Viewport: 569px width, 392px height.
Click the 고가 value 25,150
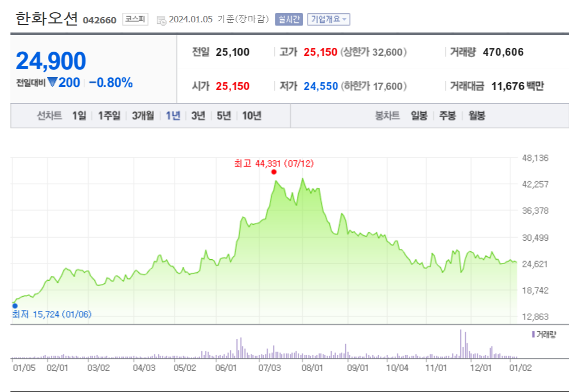[x=320, y=52]
